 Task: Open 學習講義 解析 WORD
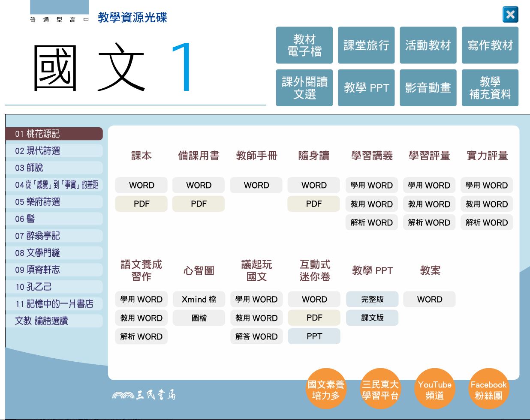pos(372,222)
